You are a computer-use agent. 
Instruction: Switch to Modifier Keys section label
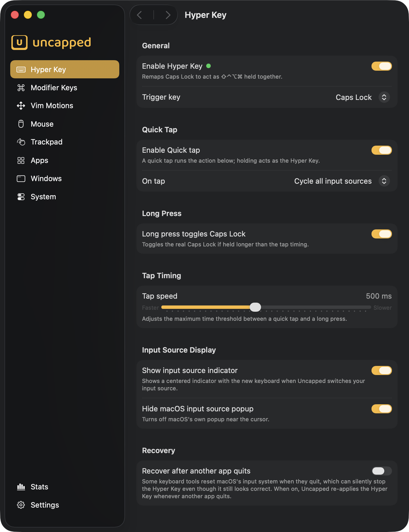[x=54, y=88]
